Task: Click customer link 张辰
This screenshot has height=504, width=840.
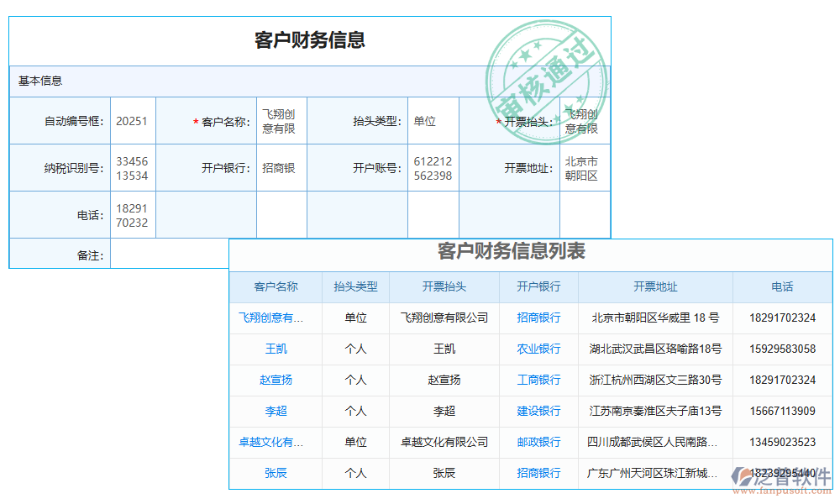Action: (276, 473)
